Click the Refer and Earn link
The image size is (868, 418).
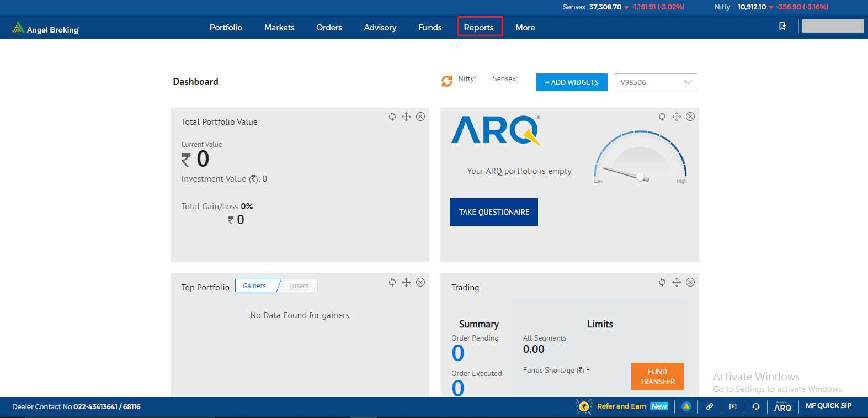click(621, 406)
